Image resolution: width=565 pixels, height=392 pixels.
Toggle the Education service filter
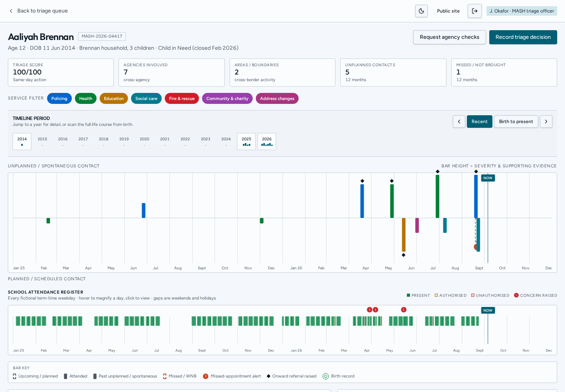pyautogui.click(x=114, y=98)
